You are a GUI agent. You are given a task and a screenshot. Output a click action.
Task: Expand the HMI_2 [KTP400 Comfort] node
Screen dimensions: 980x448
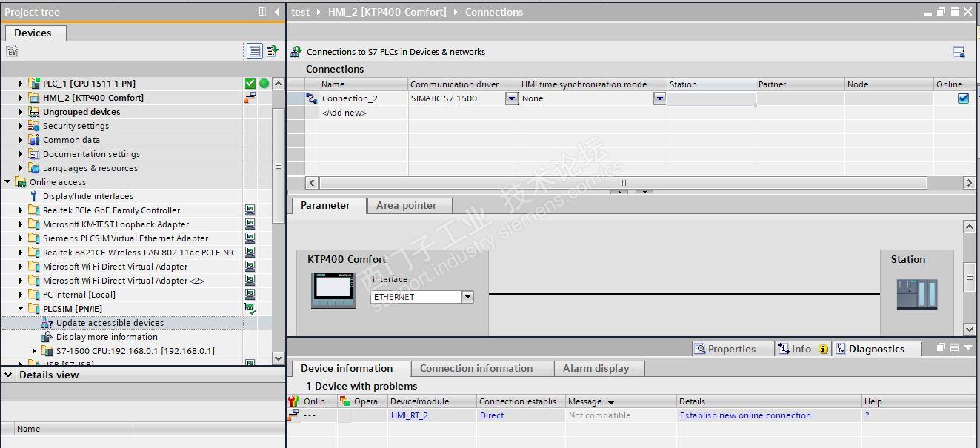21,98
